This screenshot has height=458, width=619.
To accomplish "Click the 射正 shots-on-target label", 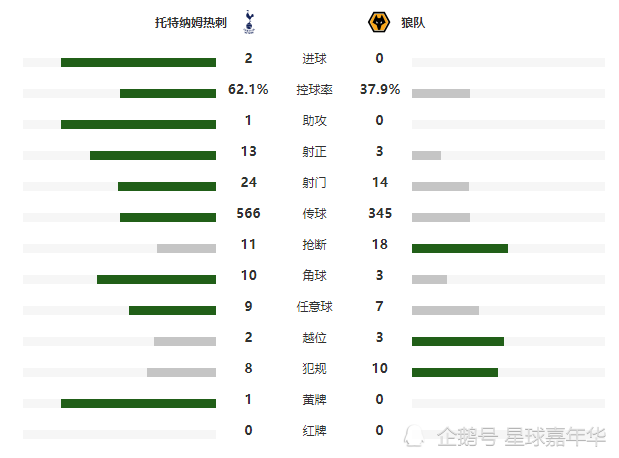I will pyautogui.click(x=314, y=152).
